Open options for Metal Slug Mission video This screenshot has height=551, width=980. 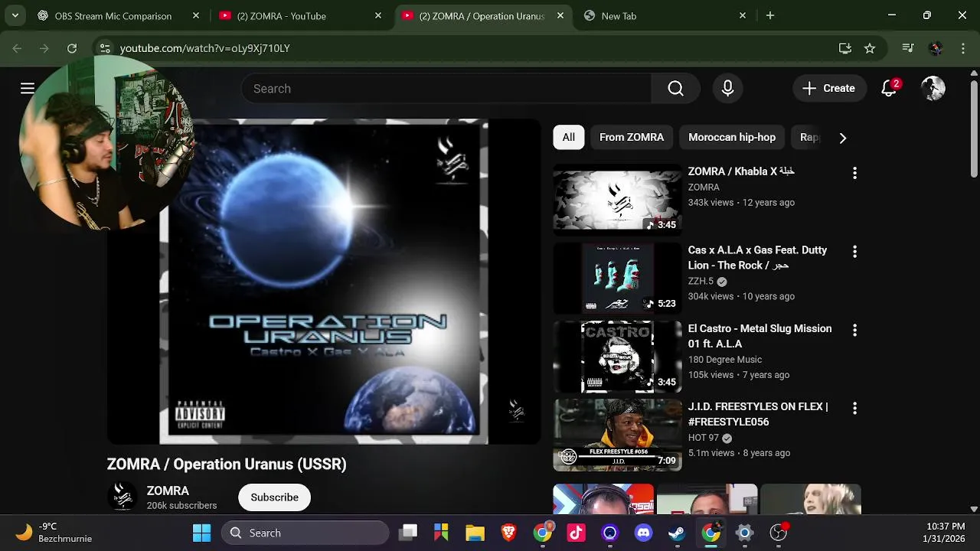click(854, 330)
